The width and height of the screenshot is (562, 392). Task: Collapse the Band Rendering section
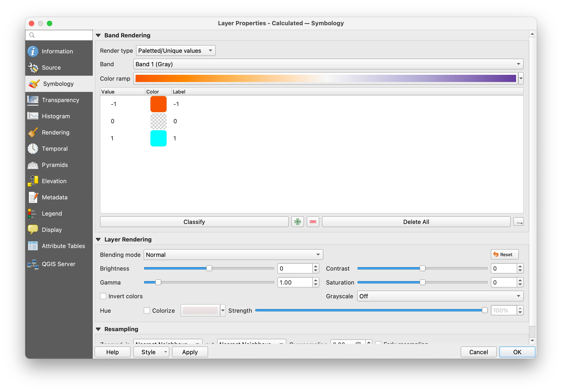coord(98,36)
